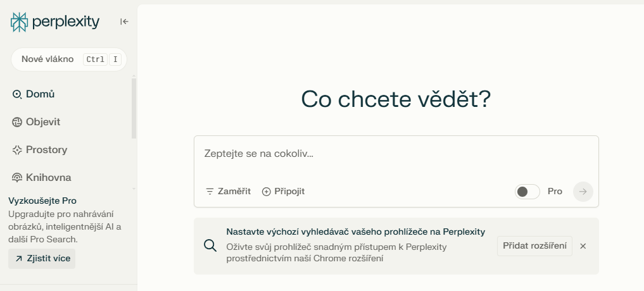Click the Domů home icon
644x291 pixels.
[x=17, y=94]
